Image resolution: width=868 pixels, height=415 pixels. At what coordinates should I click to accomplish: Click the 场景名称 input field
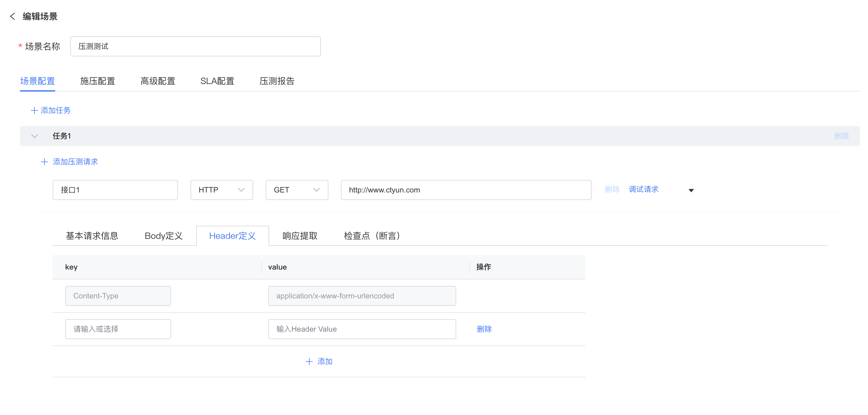(x=195, y=46)
